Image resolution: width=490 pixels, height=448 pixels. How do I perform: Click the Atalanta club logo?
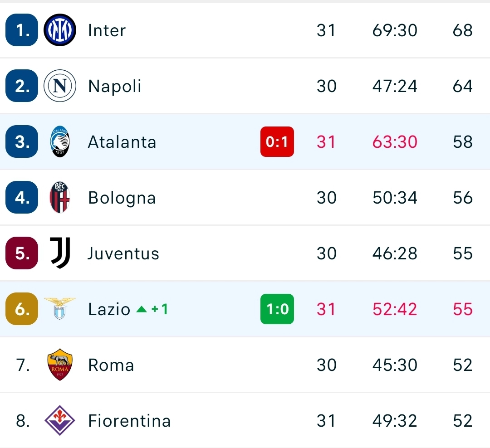tap(59, 141)
